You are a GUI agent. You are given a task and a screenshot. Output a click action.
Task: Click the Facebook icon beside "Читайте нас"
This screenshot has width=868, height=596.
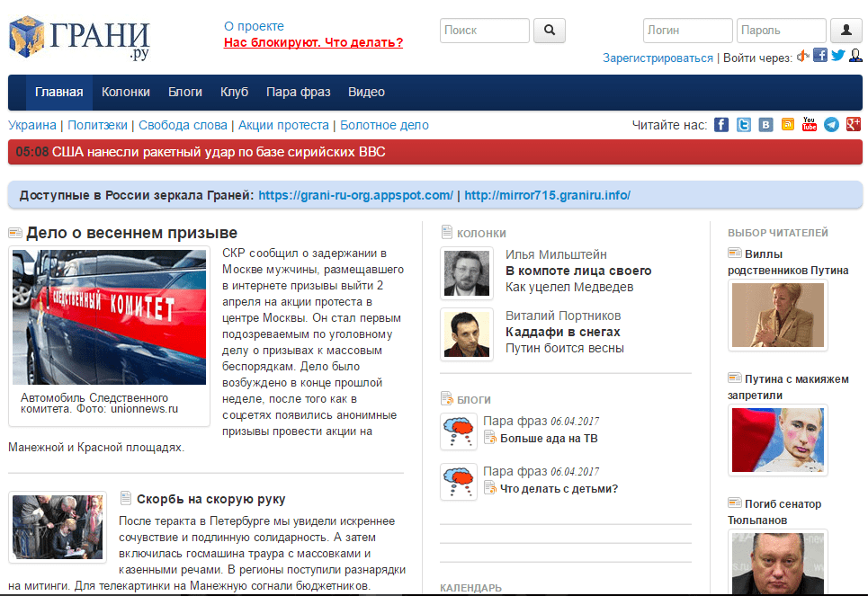tap(721, 125)
